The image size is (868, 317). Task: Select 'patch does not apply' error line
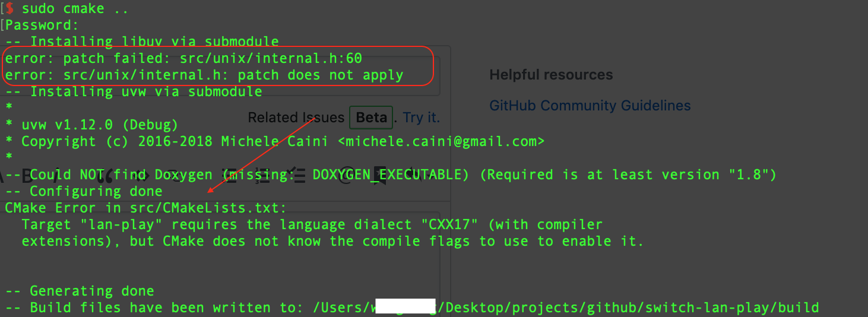click(x=204, y=75)
